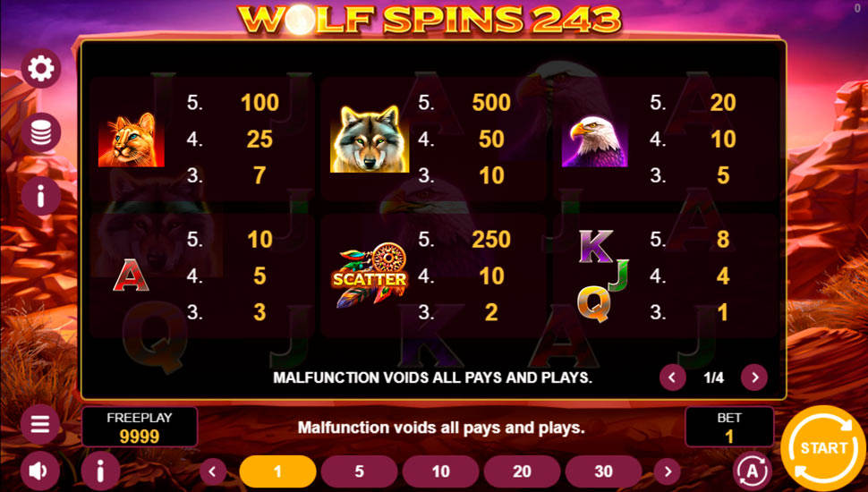Select bet value 5
Screen dimensions: 868x492
click(x=359, y=471)
